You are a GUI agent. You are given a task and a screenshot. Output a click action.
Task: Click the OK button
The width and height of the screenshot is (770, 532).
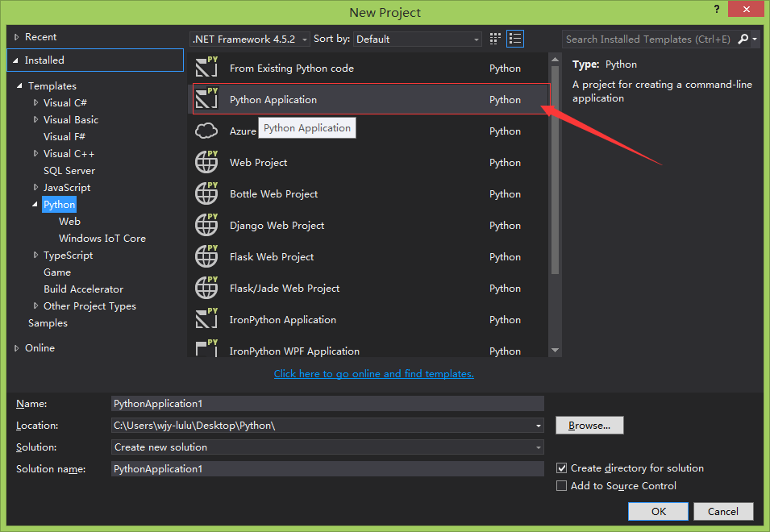[658, 511]
